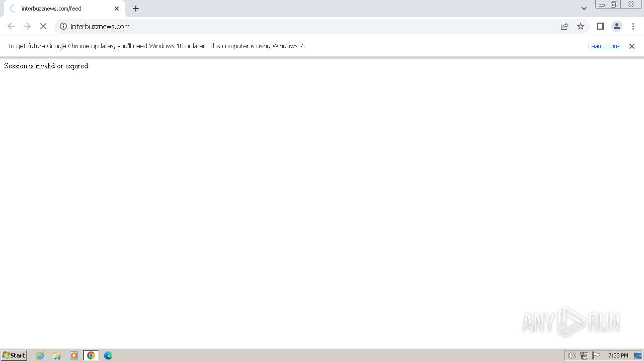This screenshot has height=362, width=644.
Task: Click Show desktop icon in tray corner
Action: [x=638, y=355]
